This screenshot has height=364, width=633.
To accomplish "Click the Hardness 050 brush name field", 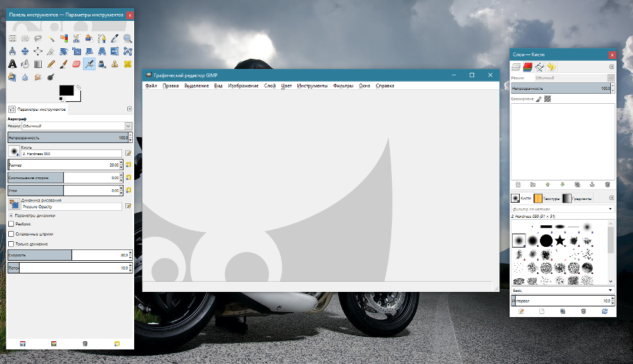I will click(x=71, y=153).
